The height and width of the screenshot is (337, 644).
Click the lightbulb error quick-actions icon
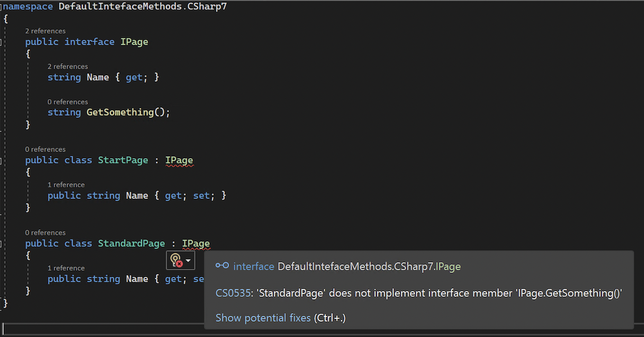pyautogui.click(x=176, y=260)
